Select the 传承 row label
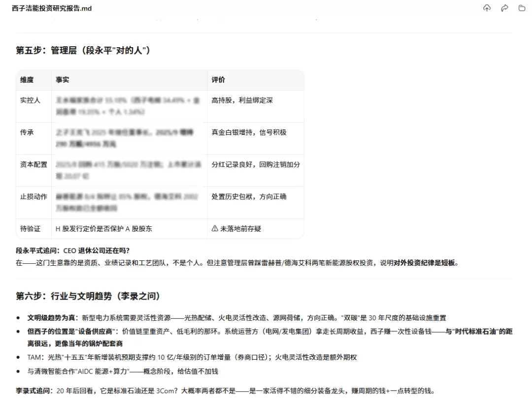The height and width of the screenshot is (403, 532). (27, 132)
